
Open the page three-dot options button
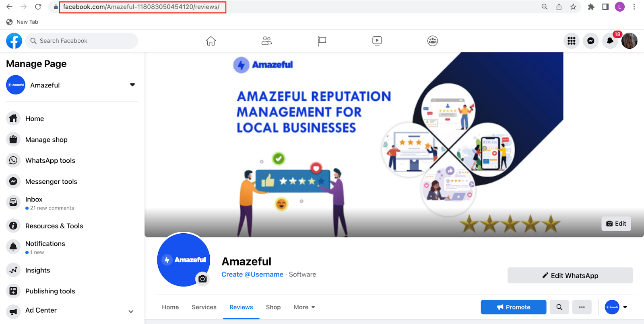pyautogui.click(x=582, y=307)
